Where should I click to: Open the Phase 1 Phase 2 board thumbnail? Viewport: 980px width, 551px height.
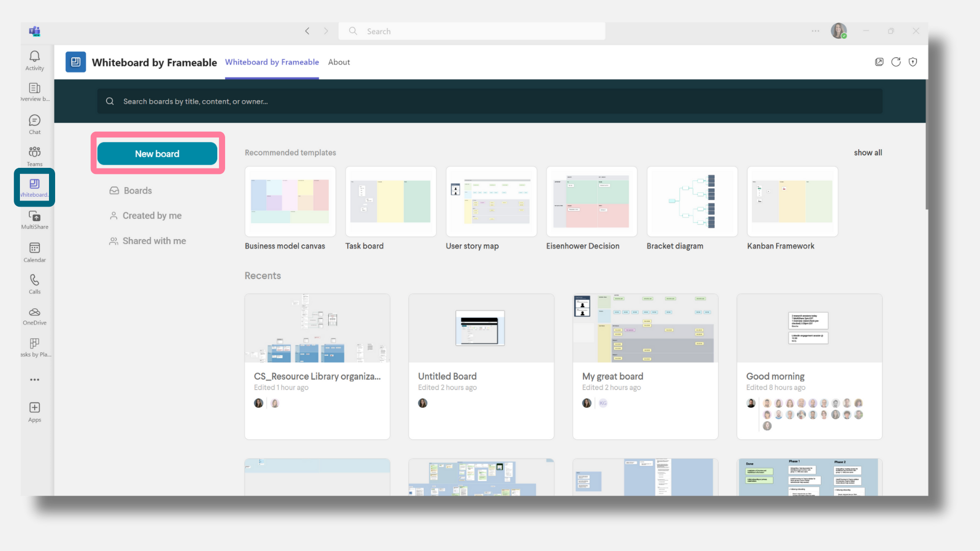810,477
